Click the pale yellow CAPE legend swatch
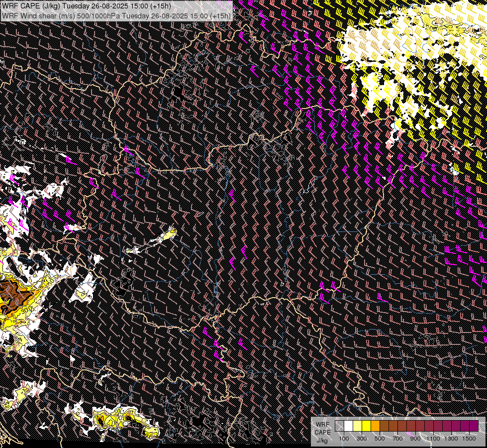This screenshot has height=448, width=487. (358, 426)
